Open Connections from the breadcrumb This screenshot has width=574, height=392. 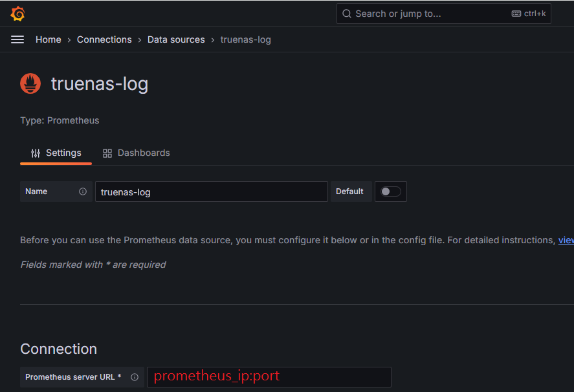(x=104, y=39)
